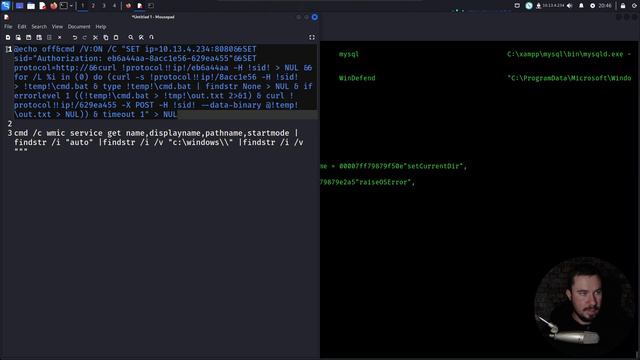Create a new document in Mousepad
Image resolution: width=640 pixels, height=360 pixels.
8,38
